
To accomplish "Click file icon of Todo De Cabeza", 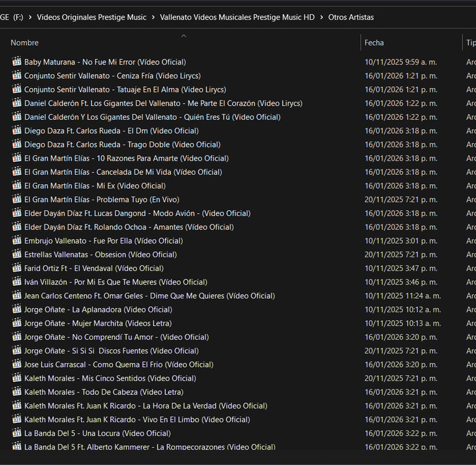I will click(17, 391).
